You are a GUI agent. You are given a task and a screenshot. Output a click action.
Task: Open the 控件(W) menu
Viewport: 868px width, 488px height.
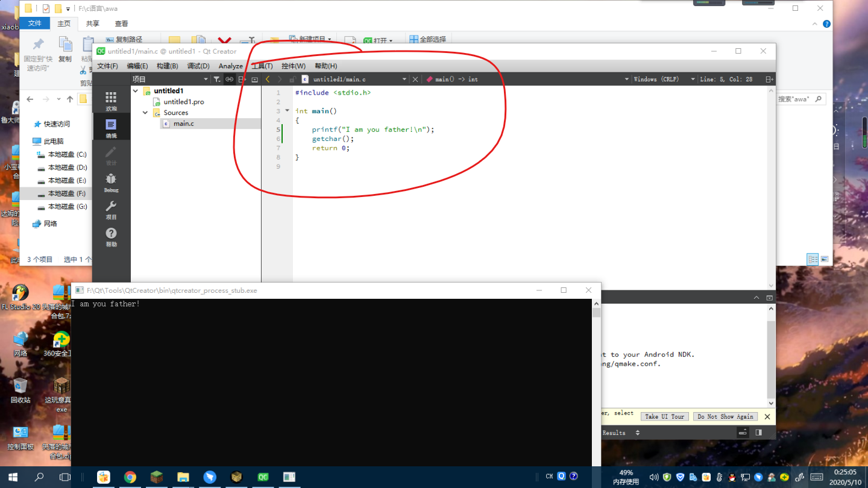tap(294, 66)
